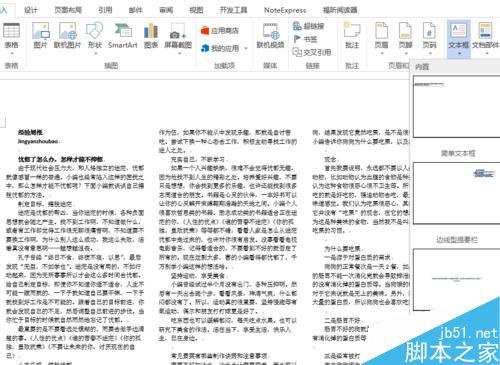Expand the 形状 dropdown arrow
Viewport: 500px width, 365px height.
pos(95,53)
